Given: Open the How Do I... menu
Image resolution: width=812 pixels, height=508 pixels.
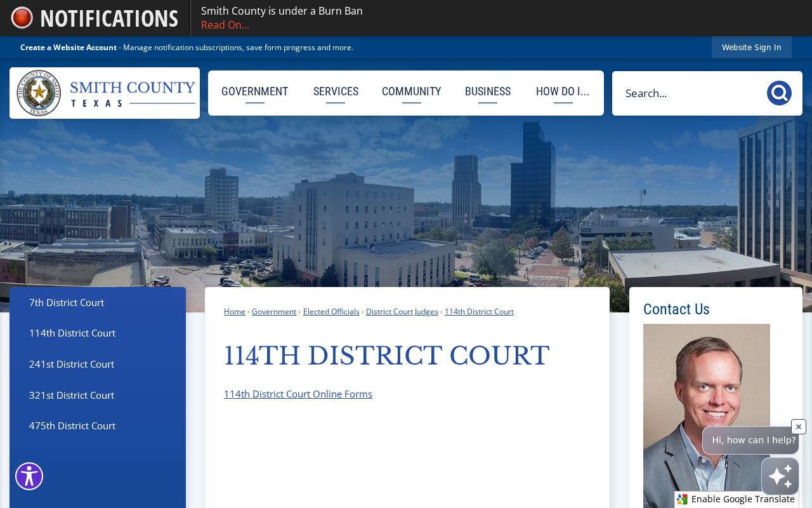Looking at the screenshot, I should 563,91.
